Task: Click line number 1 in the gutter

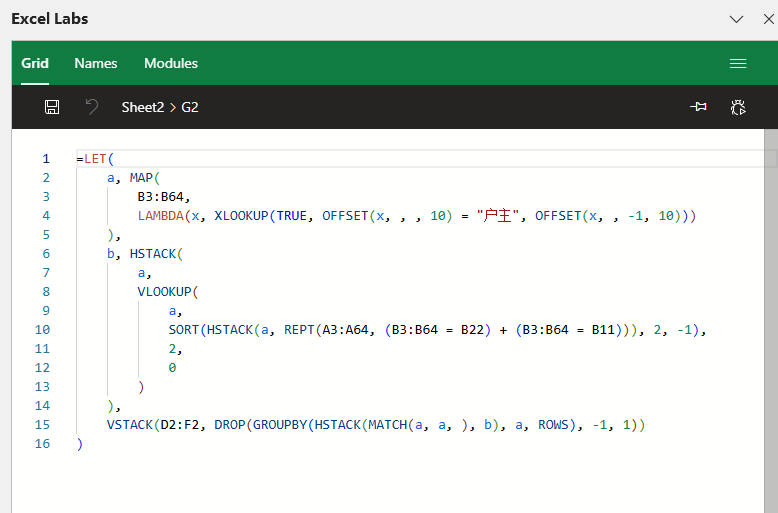Action: pos(45,159)
